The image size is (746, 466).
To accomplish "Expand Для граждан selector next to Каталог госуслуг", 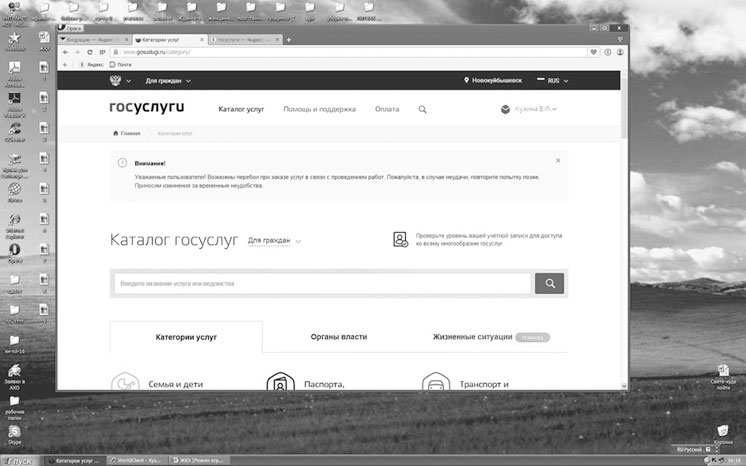I will coord(274,241).
